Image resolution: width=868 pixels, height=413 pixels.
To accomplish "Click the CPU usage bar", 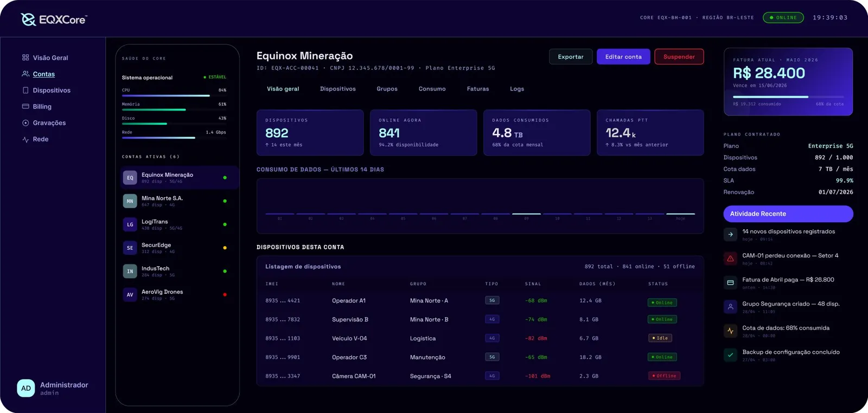I will (x=174, y=95).
